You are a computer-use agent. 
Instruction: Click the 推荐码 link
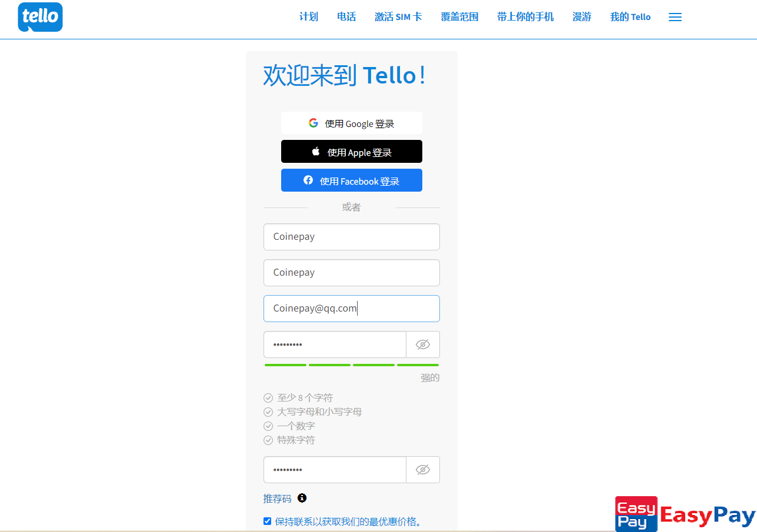(278, 498)
